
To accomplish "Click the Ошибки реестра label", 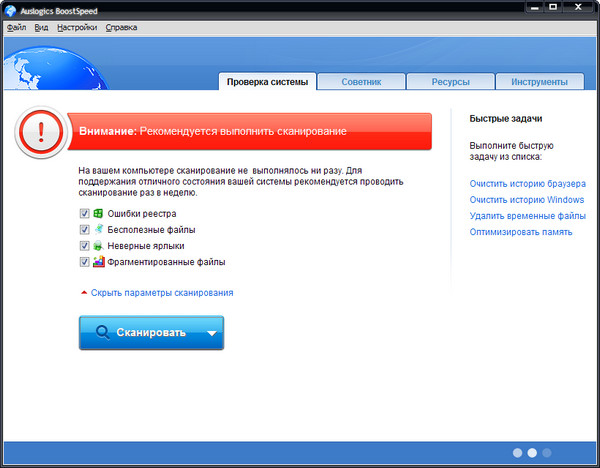I will (142, 214).
